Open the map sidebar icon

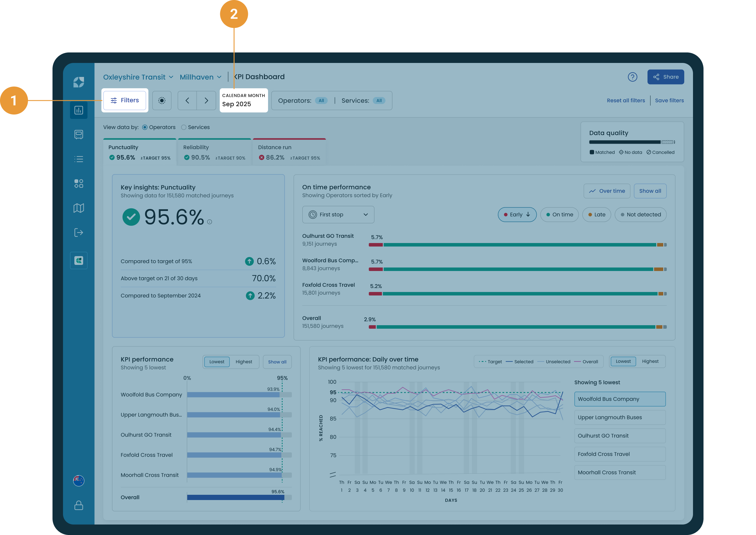point(78,208)
